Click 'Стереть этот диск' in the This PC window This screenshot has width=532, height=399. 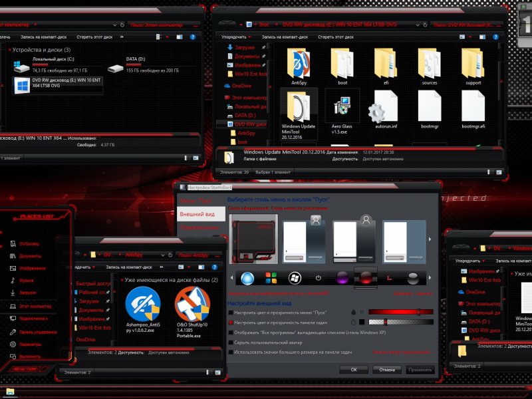[94, 37]
